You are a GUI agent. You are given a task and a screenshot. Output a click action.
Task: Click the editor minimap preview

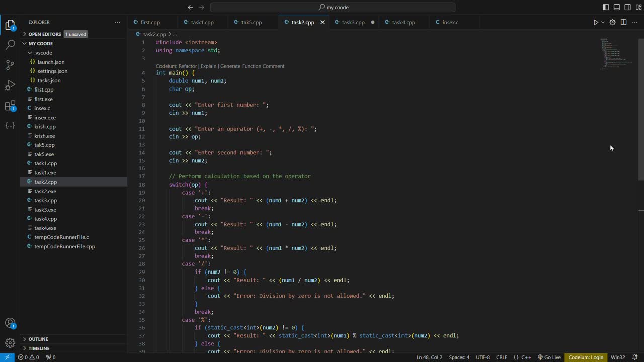click(611, 53)
